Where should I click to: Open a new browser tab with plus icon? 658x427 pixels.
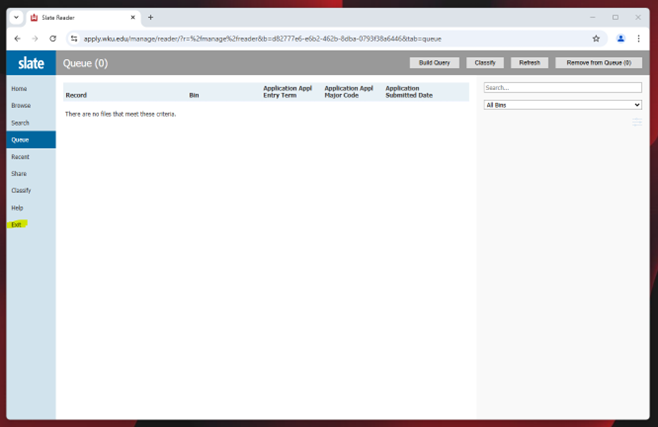pyautogui.click(x=151, y=17)
